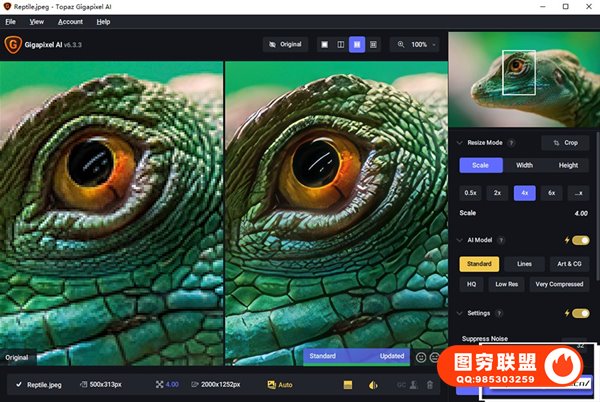Click the Resize Mode help icon
This screenshot has height=402, width=600.
coord(511,144)
